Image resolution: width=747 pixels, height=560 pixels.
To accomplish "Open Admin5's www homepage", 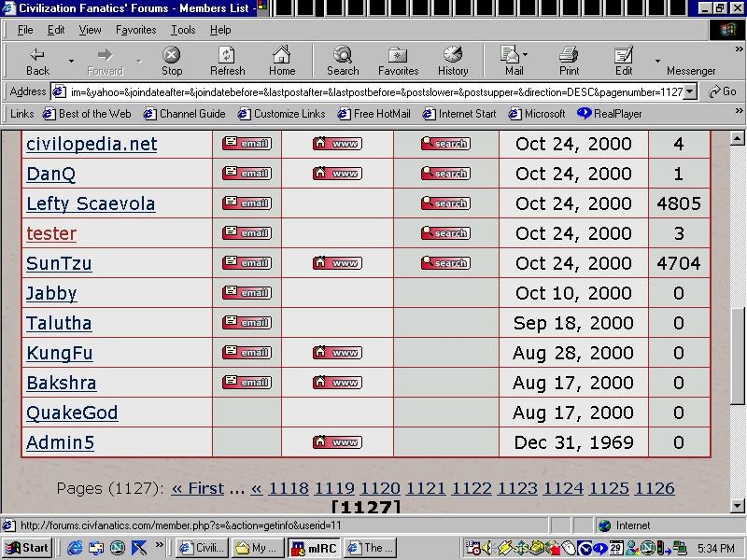I will (337, 442).
